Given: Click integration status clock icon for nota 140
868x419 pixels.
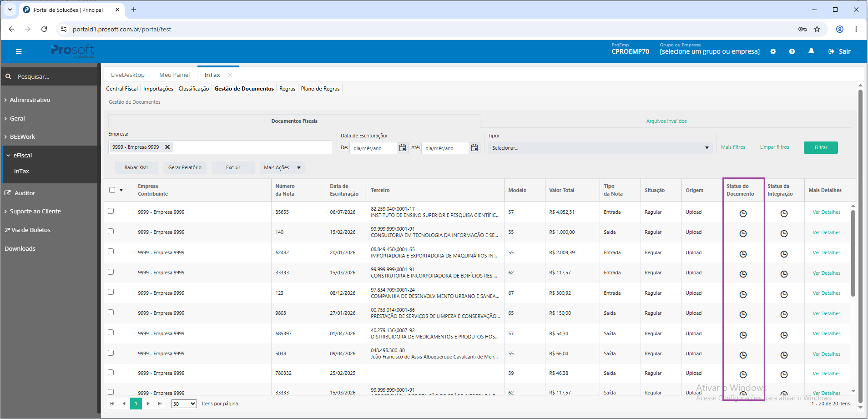Looking at the screenshot, I should click(x=784, y=233).
